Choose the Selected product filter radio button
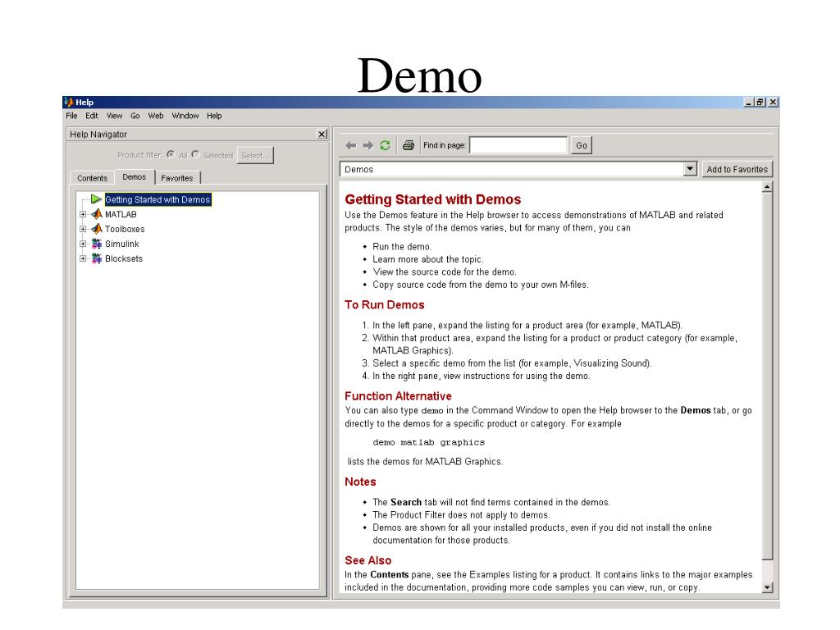Viewport: 840px width, 630px height. coord(195,154)
